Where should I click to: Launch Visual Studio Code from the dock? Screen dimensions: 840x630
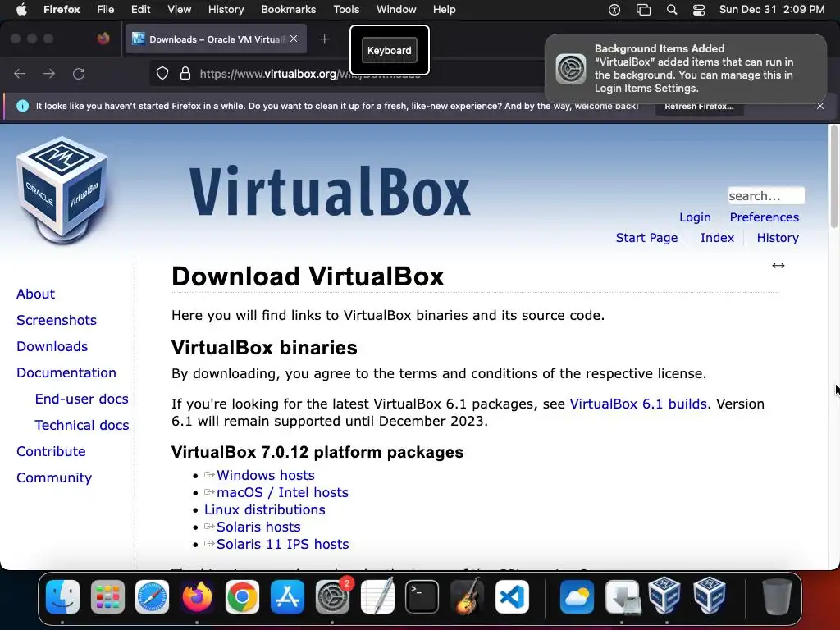click(512, 597)
